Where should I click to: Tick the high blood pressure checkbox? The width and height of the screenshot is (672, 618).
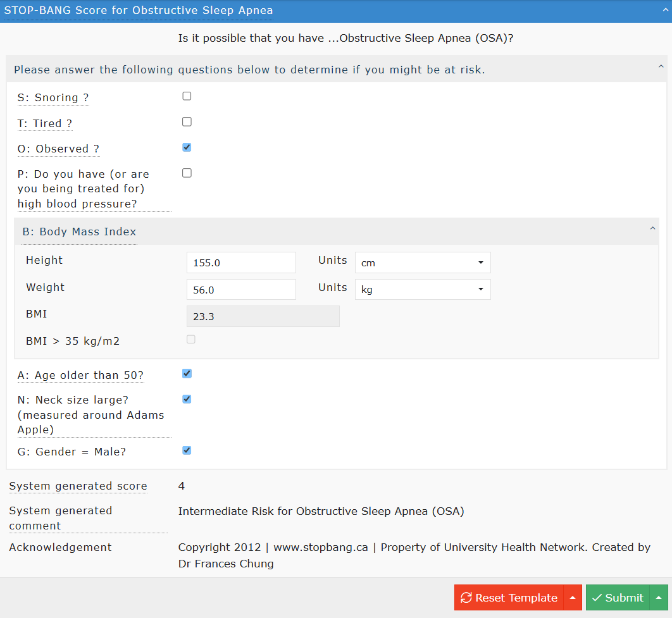pos(187,173)
